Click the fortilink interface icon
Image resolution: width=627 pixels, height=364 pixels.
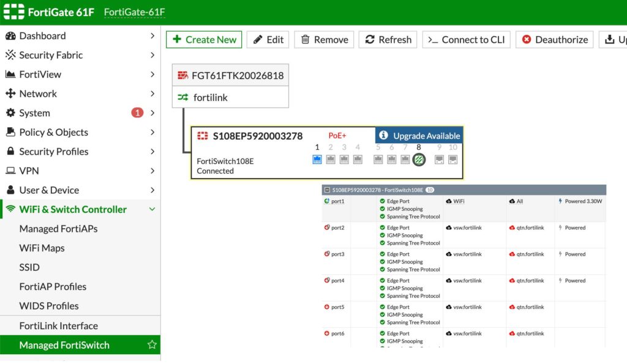pyautogui.click(x=183, y=97)
